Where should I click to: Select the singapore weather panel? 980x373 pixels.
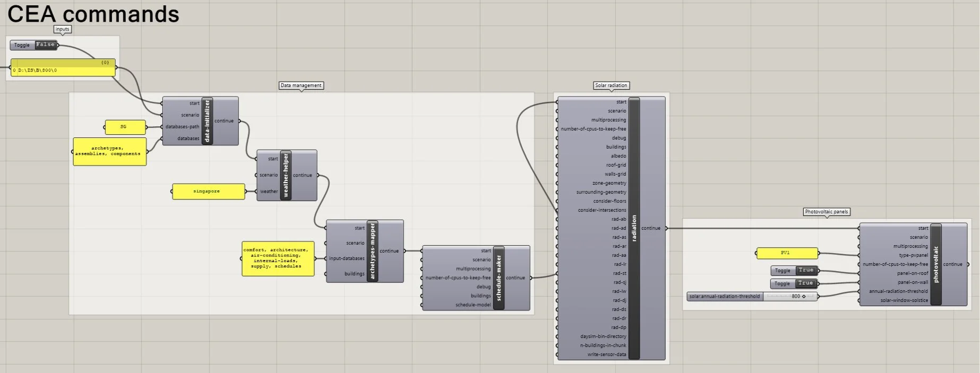click(209, 192)
